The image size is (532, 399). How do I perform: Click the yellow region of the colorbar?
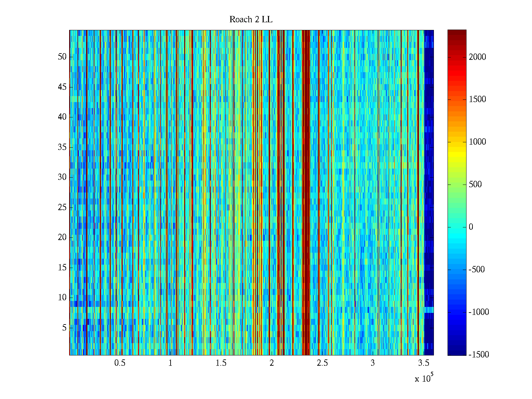pyautogui.click(x=457, y=155)
